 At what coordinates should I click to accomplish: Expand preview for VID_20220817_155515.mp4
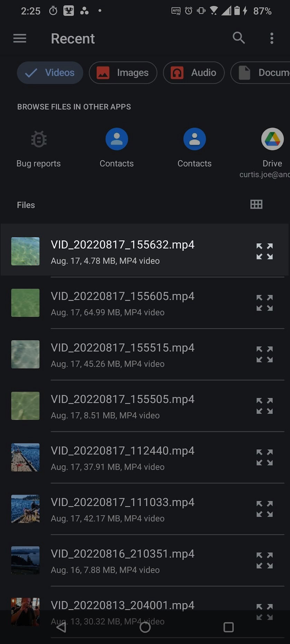point(264,354)
